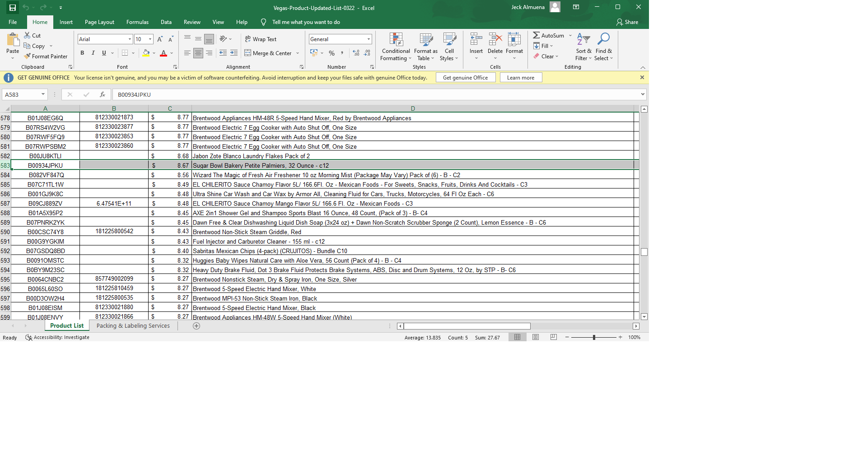Open the font name dropdown showing Arial
This screenshot has width=868, height=471.
point(130,39)
